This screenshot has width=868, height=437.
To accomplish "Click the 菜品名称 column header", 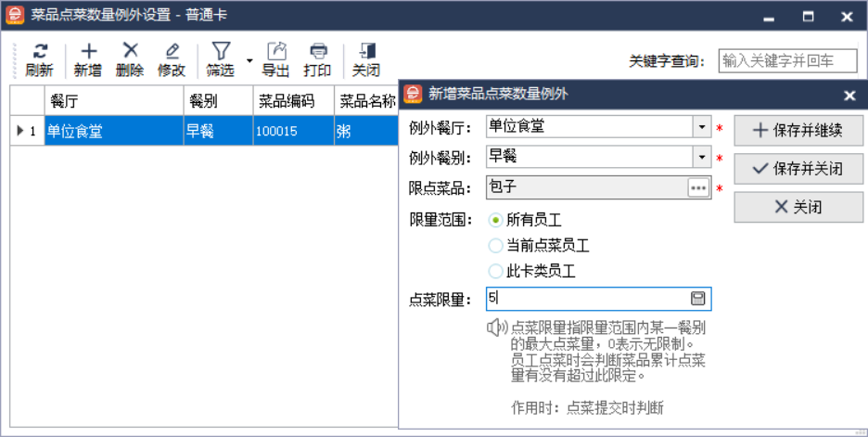I will point(367,101).
